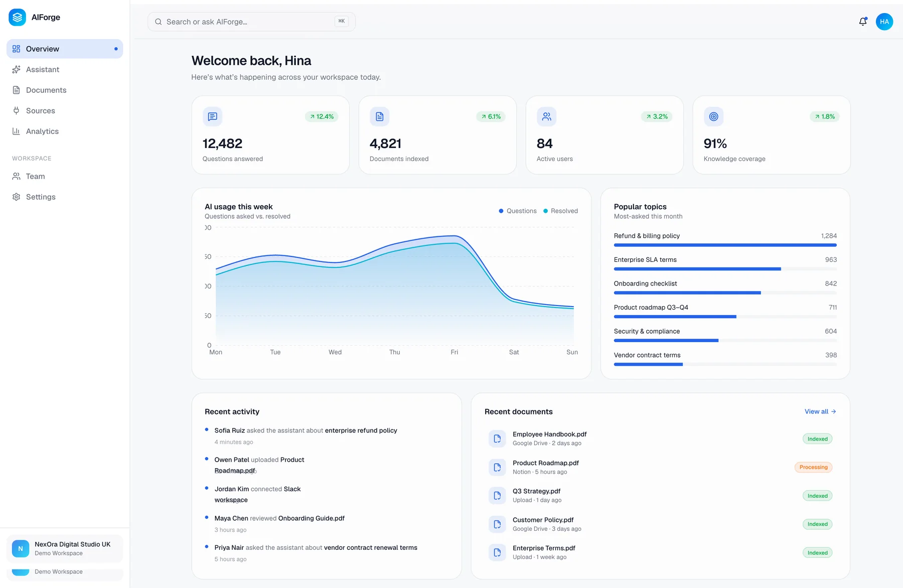The image size is (903, 588).
Task: Click the Analytics bar chart icon
Action: [x=17, y=131]
